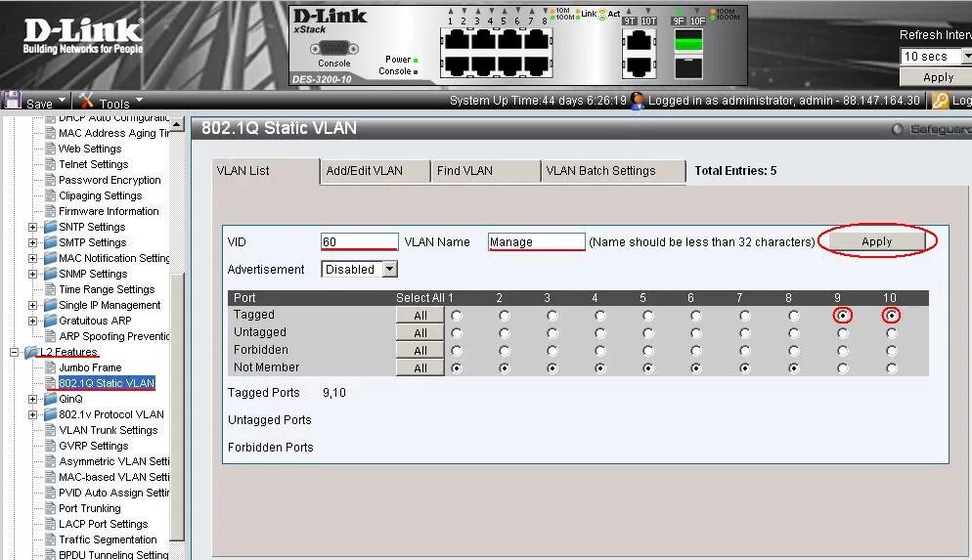
Task: Click the 9T copper port on switch
Action: coord(640,42)
